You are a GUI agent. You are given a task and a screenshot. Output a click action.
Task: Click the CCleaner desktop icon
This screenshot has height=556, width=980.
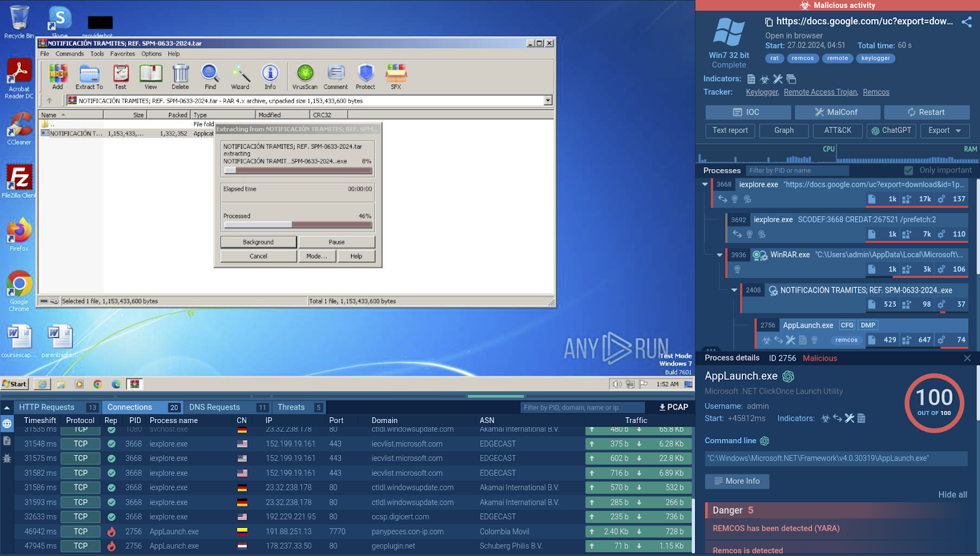pyautogui.click(x=19, y=127)
